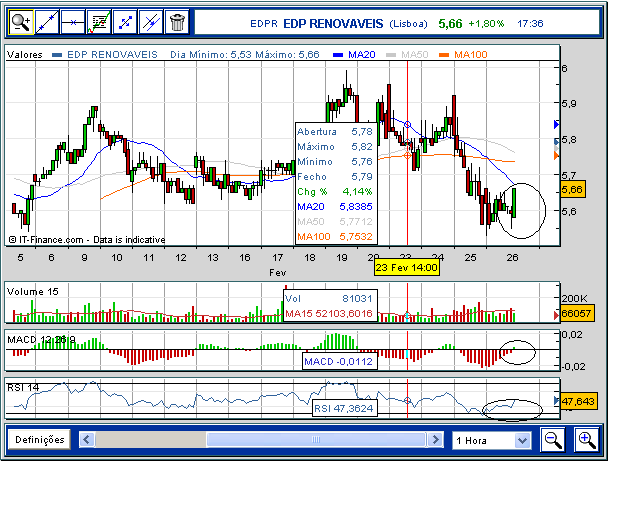Click the red volume axis arrow marker
The width and height of the screenshot is (640, 512).
coord(556,315)
